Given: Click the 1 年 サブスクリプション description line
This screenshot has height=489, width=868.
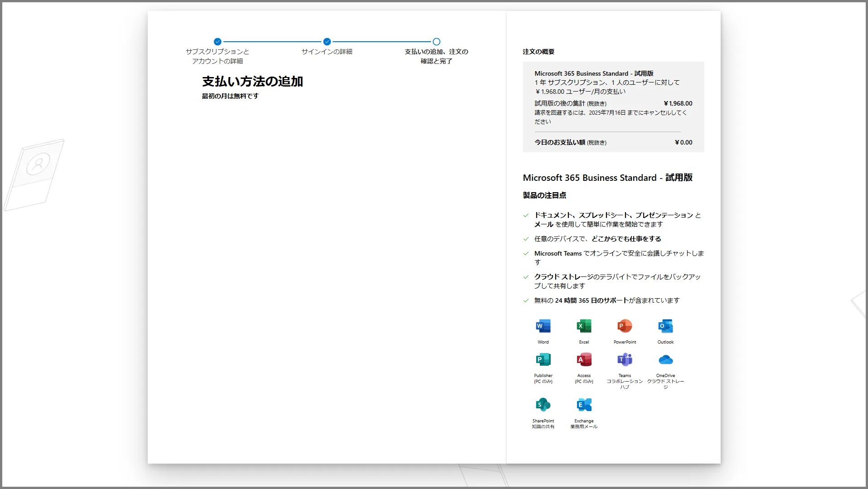Looking at the screenshot, I should pyautogui.click(x=607, y=82).
